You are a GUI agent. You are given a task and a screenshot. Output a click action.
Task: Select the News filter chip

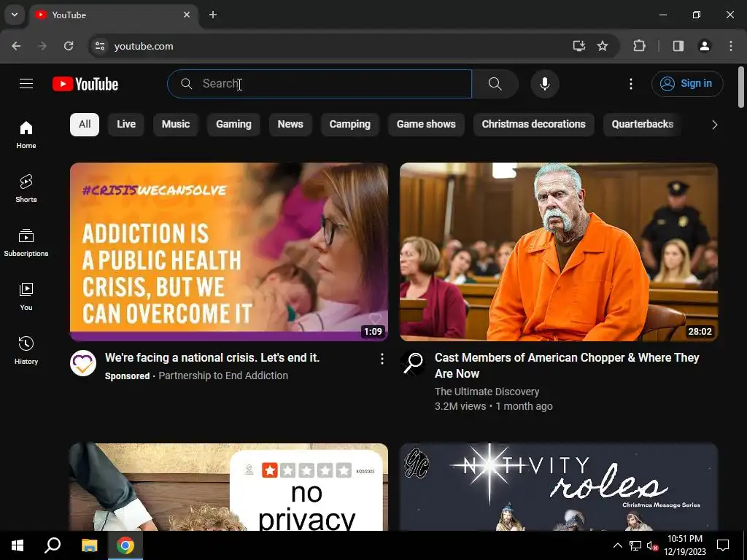click(x=290, y=124)
